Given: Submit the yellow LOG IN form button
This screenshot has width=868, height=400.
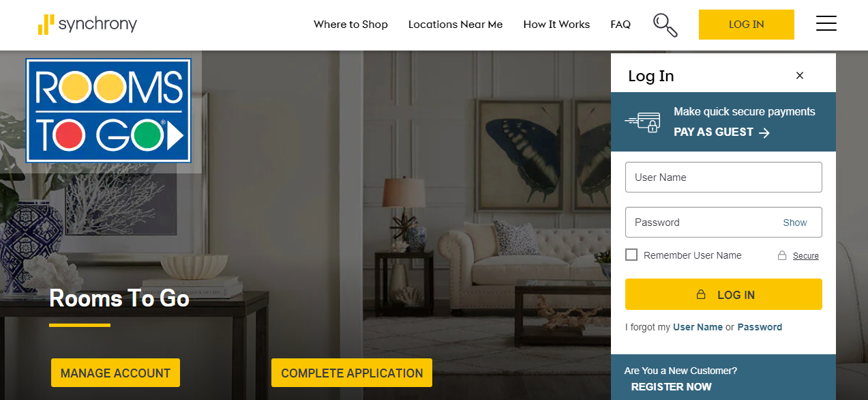Looking at the screenshot, I should pos(723,294).
